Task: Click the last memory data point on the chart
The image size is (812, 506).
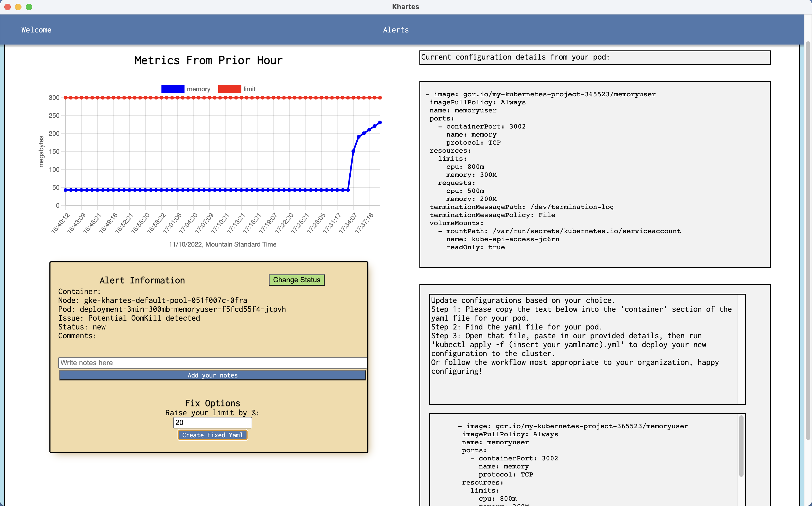Action: (x=380, y=123)
